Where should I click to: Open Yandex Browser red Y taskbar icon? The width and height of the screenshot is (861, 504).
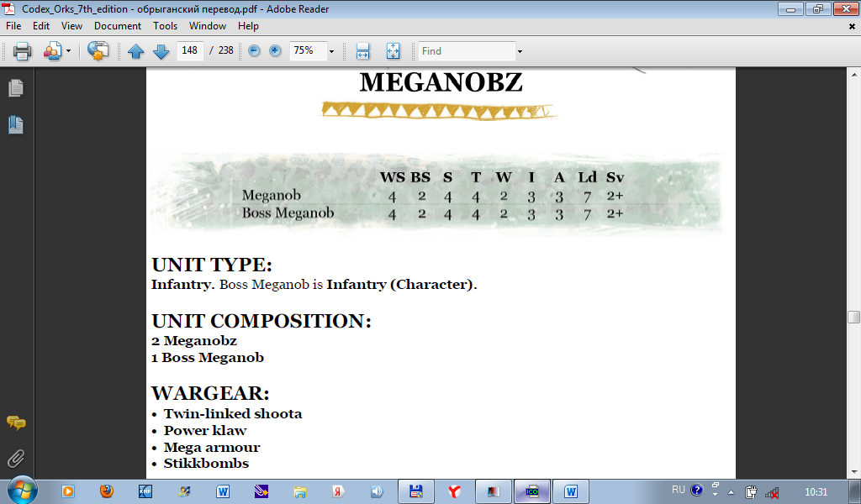pyautogui.click(x=455, y=491)
